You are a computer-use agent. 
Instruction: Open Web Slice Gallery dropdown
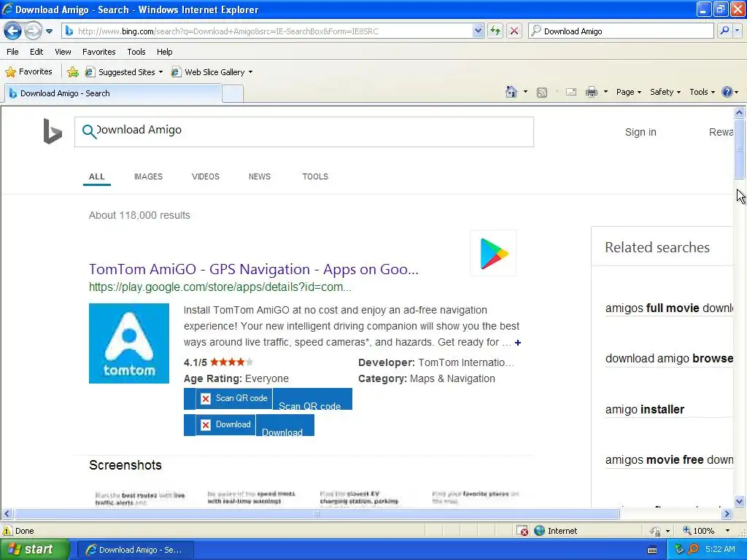click(x=212, y=72)
